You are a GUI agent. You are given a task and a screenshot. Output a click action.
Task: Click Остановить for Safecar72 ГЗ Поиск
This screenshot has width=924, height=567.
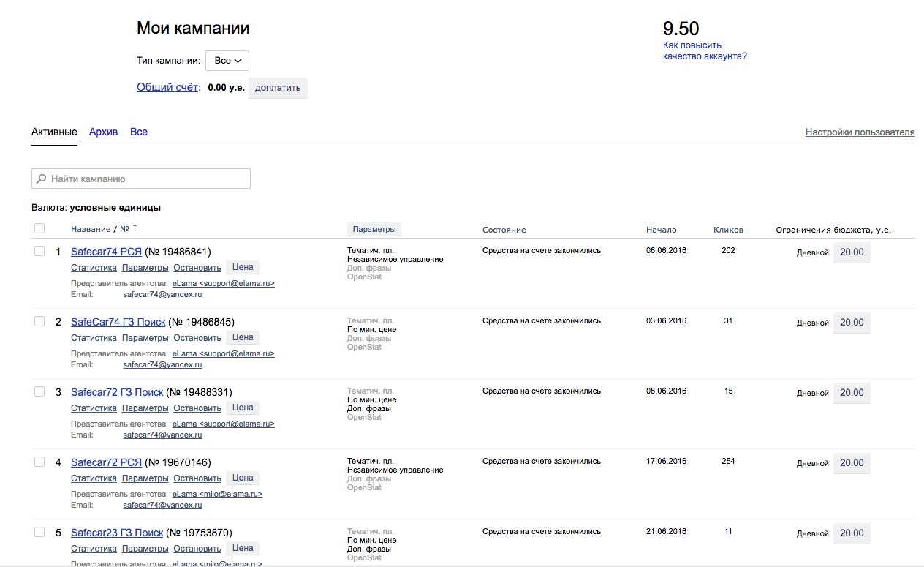pyautogui.click(x=197, y=408)
